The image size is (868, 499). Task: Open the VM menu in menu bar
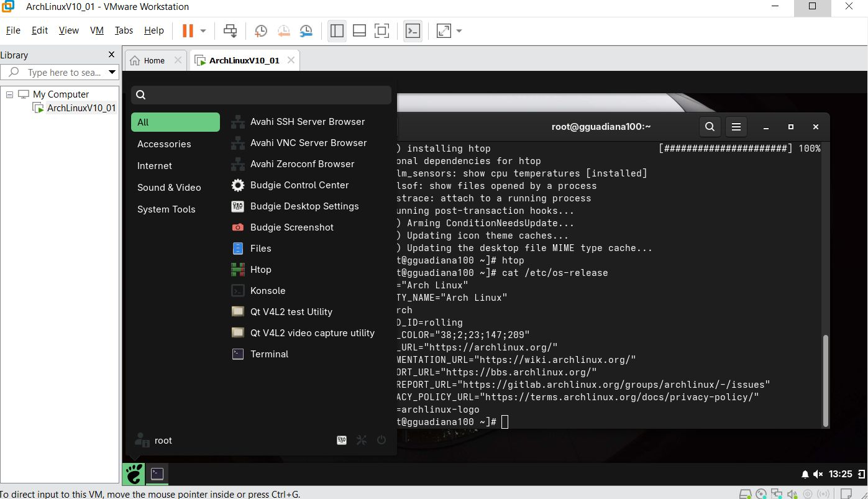[96, 30]
